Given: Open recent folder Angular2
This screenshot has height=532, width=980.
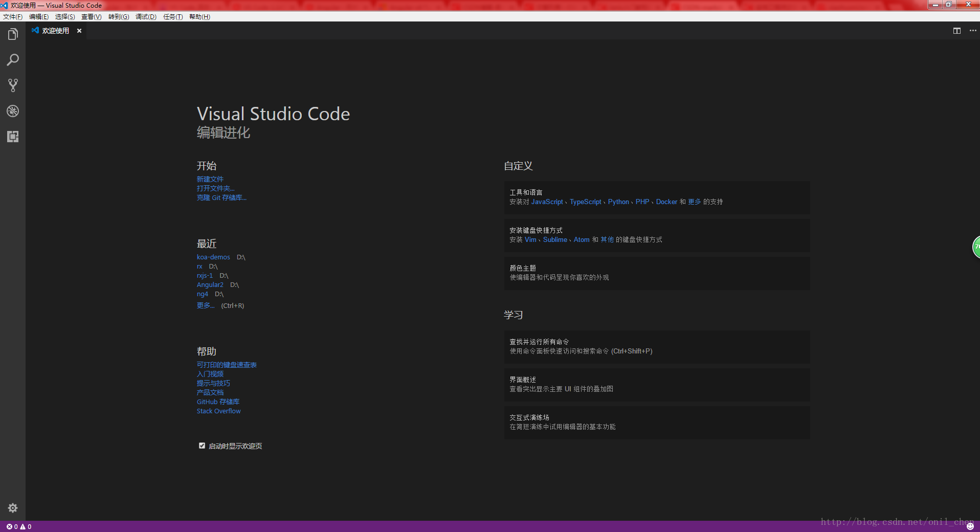Looking at the screenshot, I should [210, 285].
